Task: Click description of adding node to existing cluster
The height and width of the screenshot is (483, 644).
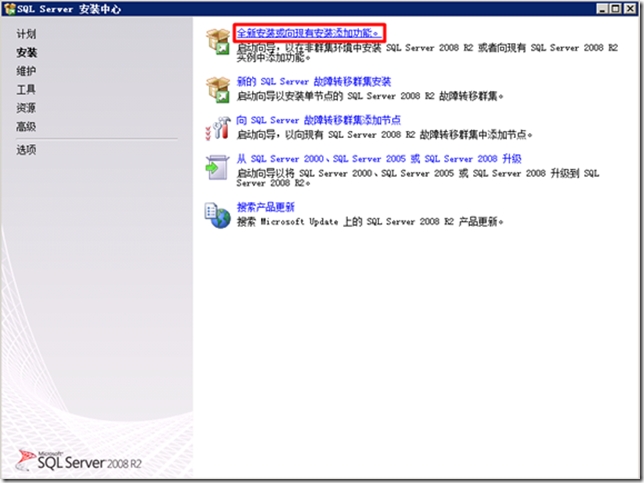Action: (x=384, y=134)
